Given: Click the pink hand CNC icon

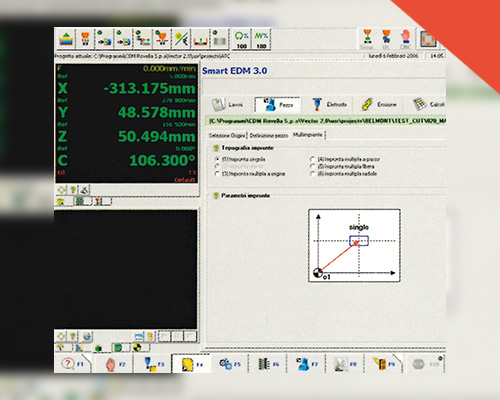Looking at the screenshot, I should coord(405,39).
